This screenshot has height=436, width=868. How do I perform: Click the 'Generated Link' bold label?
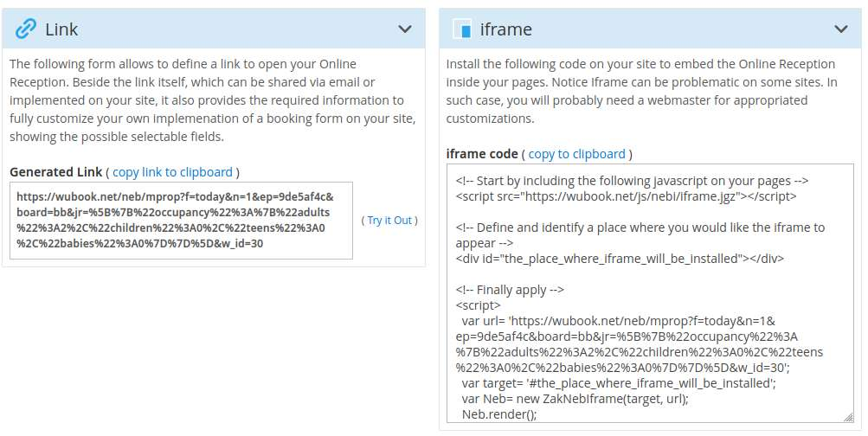pyautogui.click(x=56, y=172)
